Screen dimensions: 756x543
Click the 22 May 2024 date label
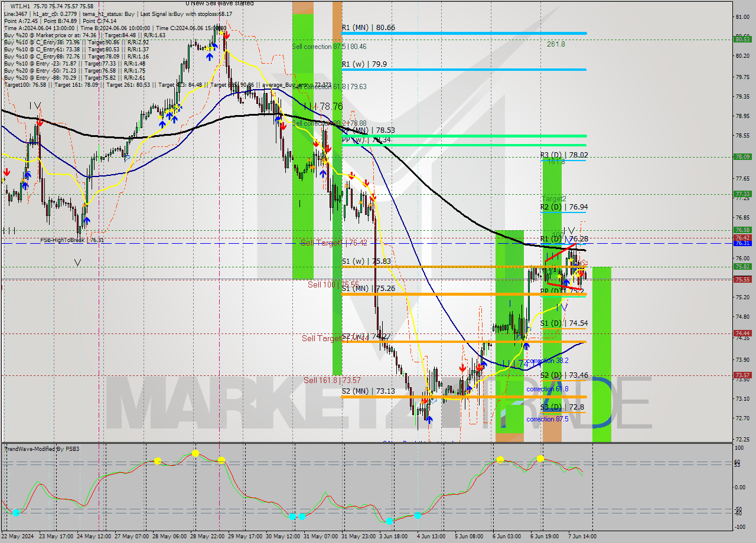16,537
